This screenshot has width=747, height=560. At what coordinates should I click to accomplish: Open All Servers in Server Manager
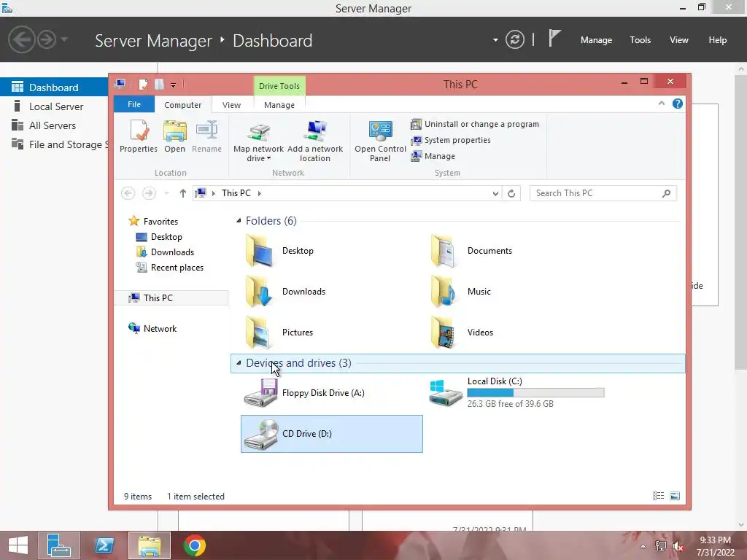(x=54, y=125)
